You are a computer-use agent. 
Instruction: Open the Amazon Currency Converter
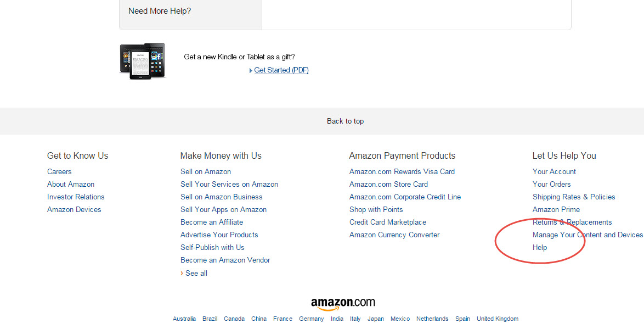coord(394,235)
